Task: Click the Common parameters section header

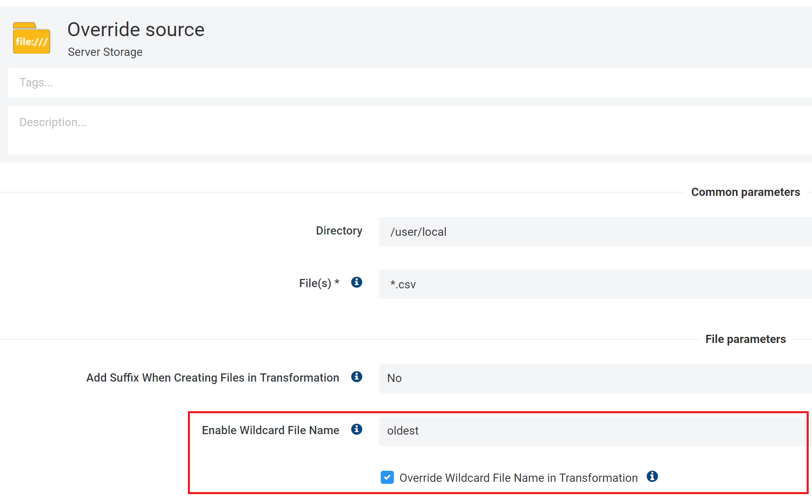Action: [x=745, y=192]
